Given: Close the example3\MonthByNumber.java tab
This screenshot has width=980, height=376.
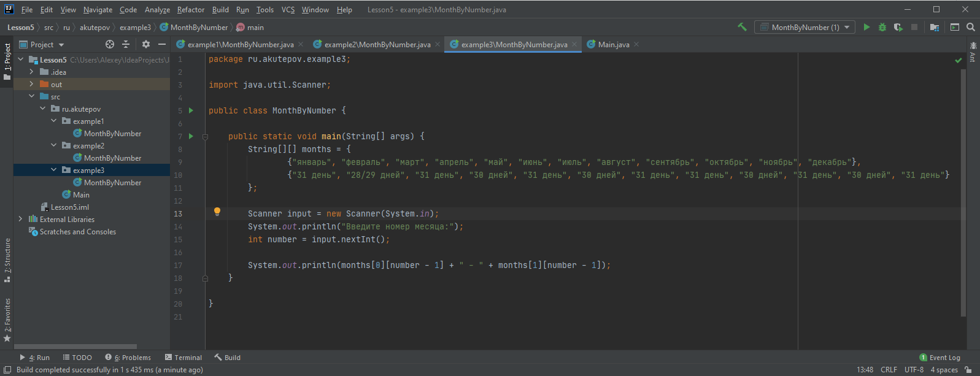Looking at the screenshot, I should click(x=574, y=44).
